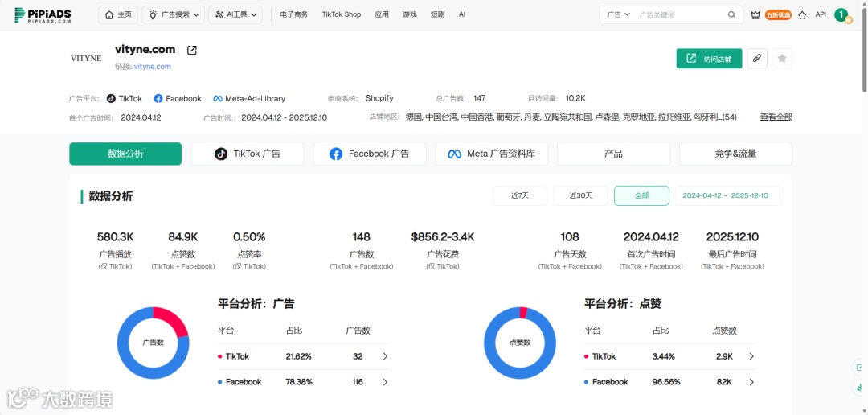Click the 580.3K 广告播放 value
The width and height of the screenshot is (868, 415).
point(116,237)
